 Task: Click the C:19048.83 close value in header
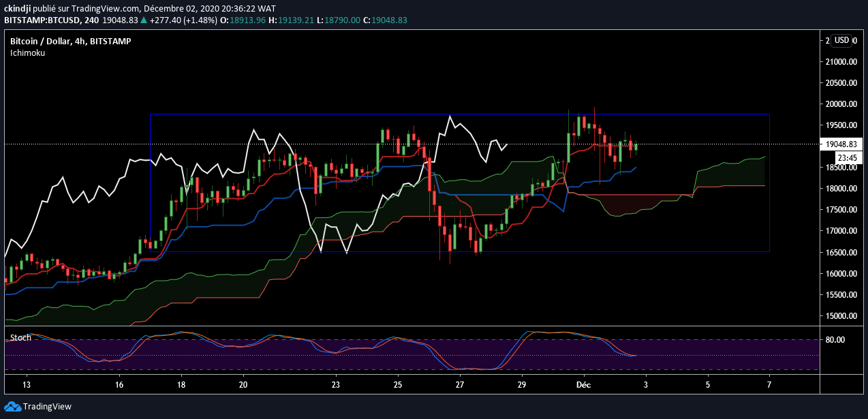tap(386, 20)
